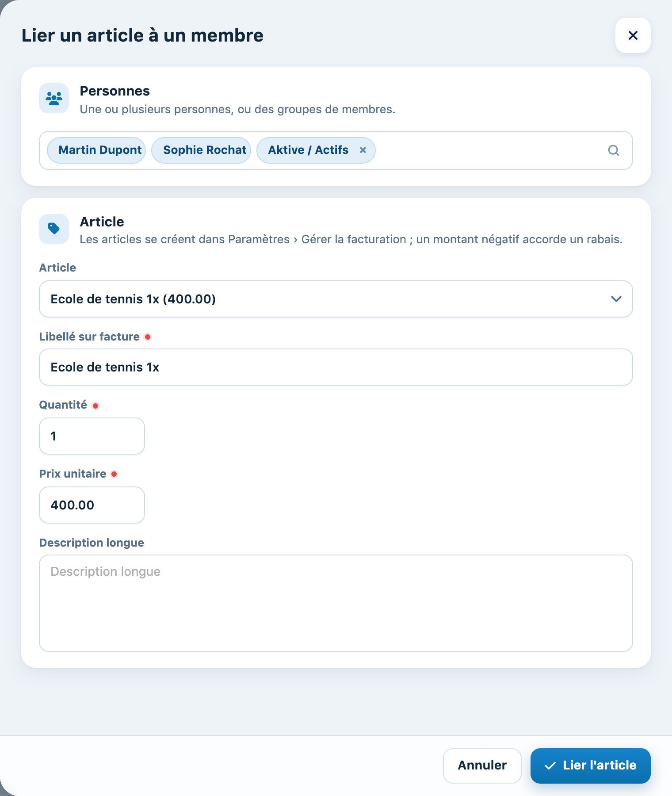The image size is (672, 796).
Task: Click the Article tag icon
Action: pyautogui.click(x=54, y=229)
